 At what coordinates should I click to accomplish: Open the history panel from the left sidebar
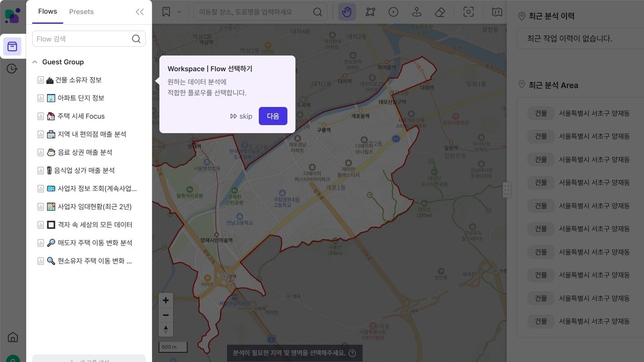pyautogui.click(x=12, y=68)
